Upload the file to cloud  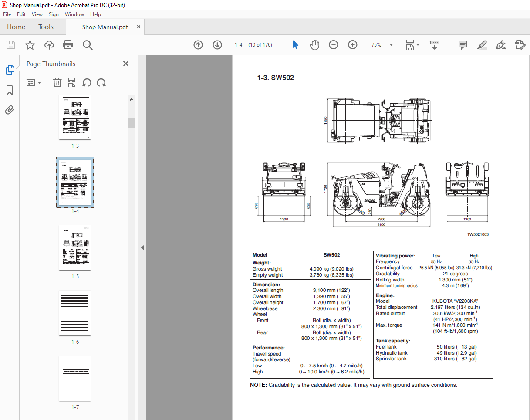click(49, 45)
